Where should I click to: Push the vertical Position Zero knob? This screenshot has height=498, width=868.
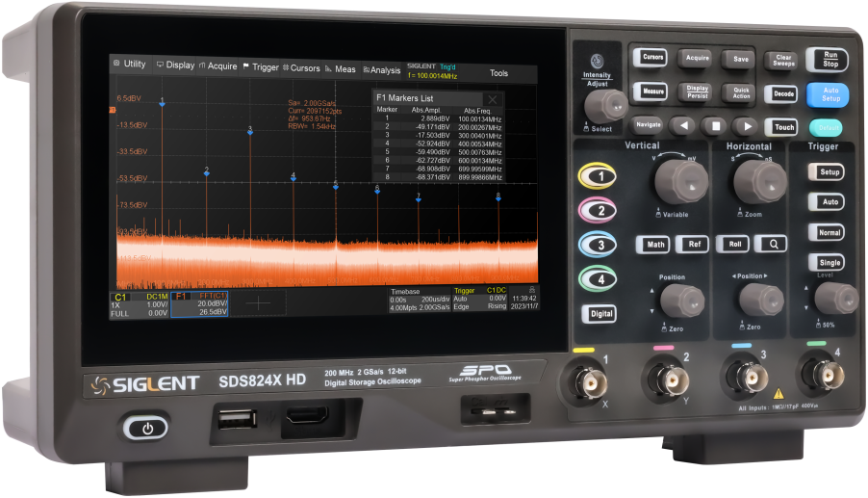tap(682, 301)
